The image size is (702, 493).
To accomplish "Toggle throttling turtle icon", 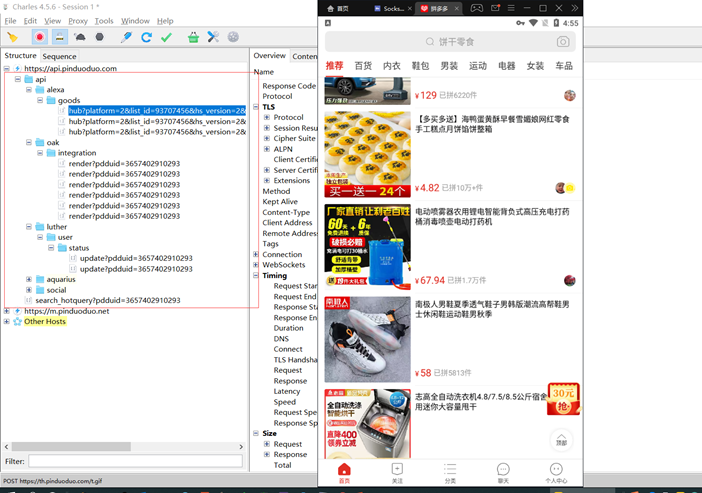I will [x=80, y=37].
